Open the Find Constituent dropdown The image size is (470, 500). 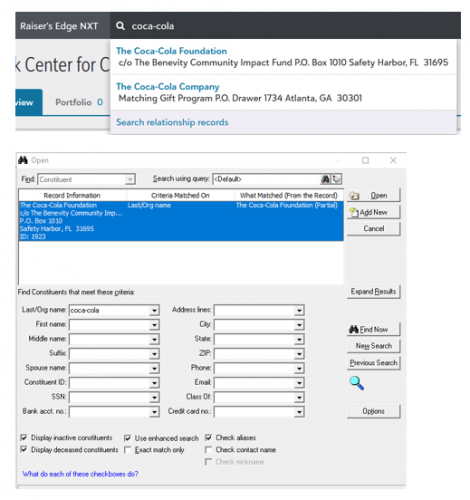[x=130, y=180]
